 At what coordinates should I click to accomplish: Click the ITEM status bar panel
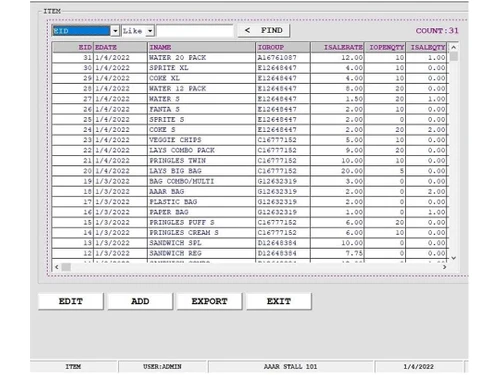point(73,367)
